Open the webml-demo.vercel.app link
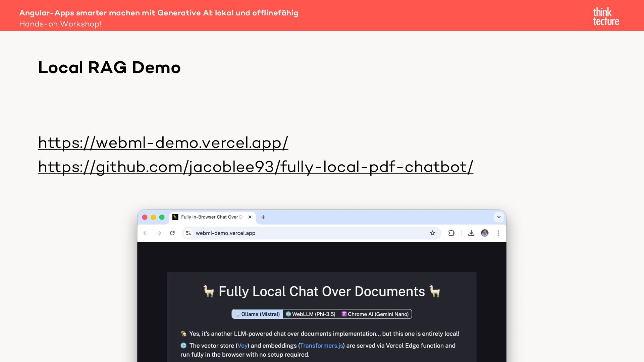Viewport: 644px width, 362px height. pyautogui.click(x=163, y=143)
